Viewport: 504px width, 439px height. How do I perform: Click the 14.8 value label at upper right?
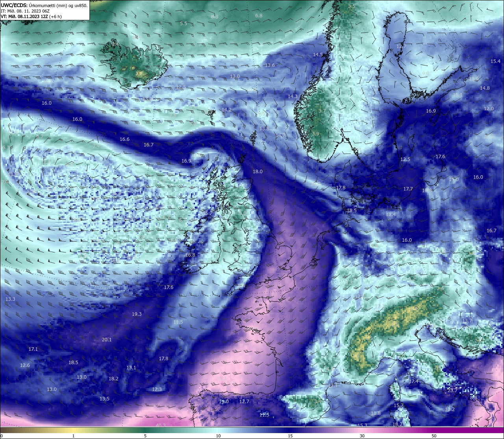tap(485, 88)
